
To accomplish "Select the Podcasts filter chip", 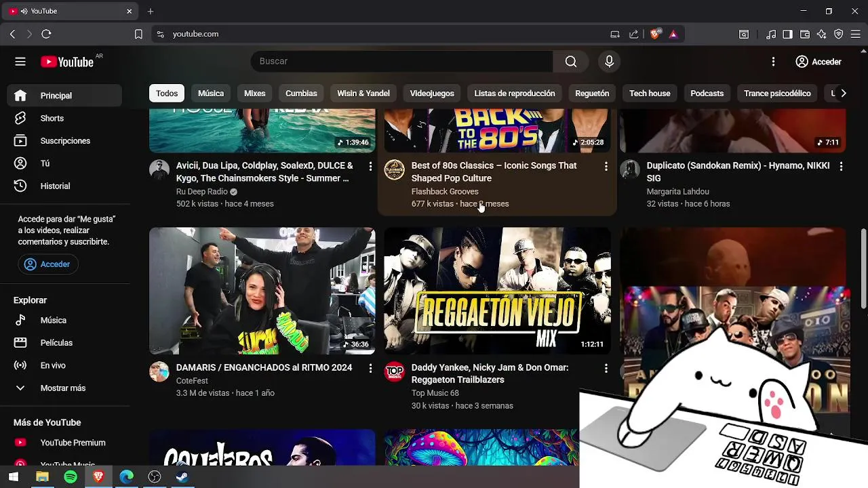I will point(707,94).
